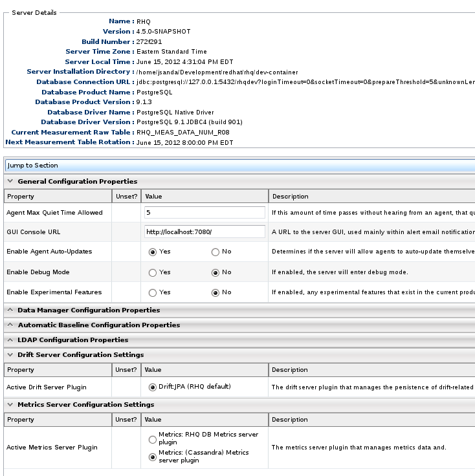This screenshot has height=476, width=475.
Task: Click Active Drift Server Plugin label
Action: [47, 387]
